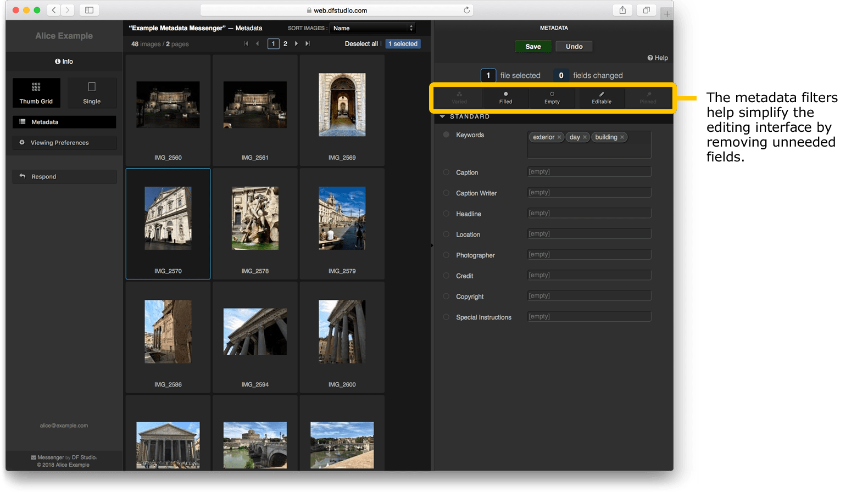
Task: Switch to Single image view
Action: 92,93
